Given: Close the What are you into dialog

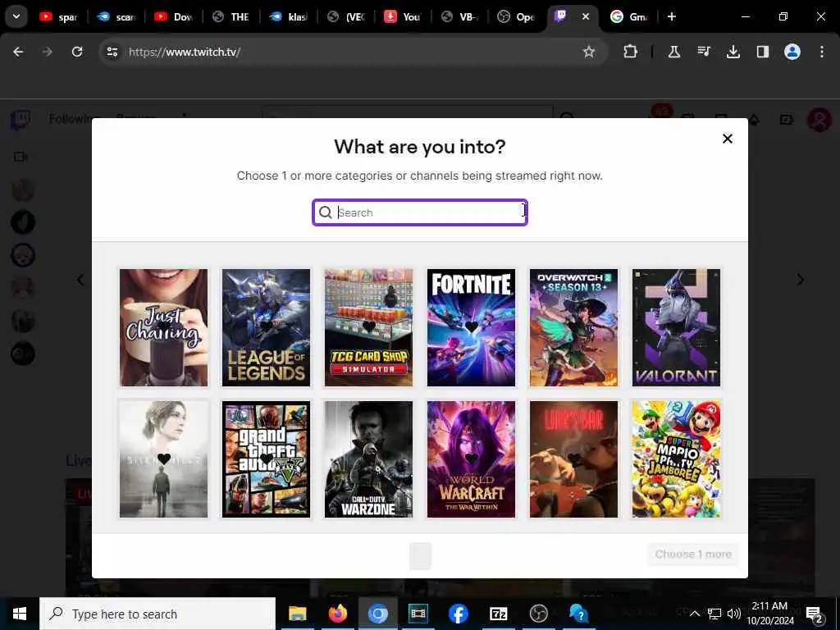Looking at the screenshot, I should [727, 139].
